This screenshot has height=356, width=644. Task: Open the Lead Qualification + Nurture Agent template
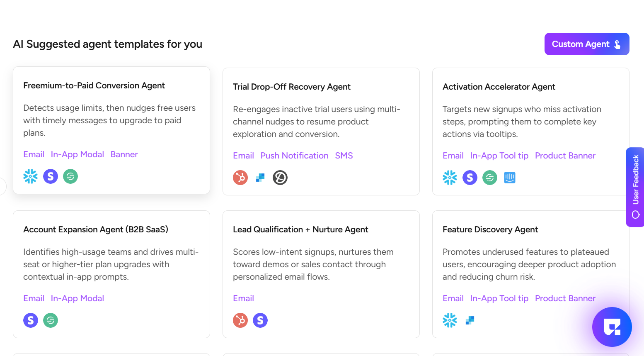[300, 229]
